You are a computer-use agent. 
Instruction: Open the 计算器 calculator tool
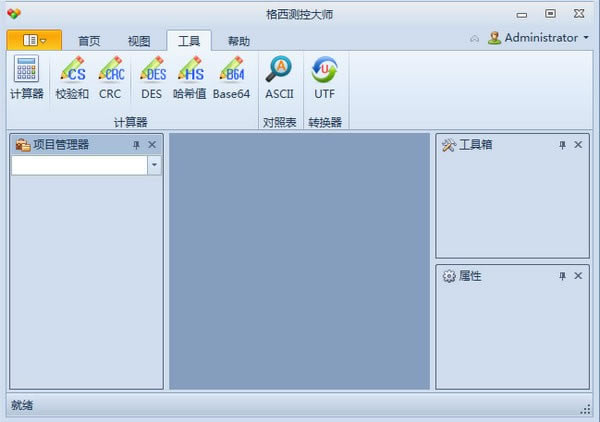tap(26, 78)
